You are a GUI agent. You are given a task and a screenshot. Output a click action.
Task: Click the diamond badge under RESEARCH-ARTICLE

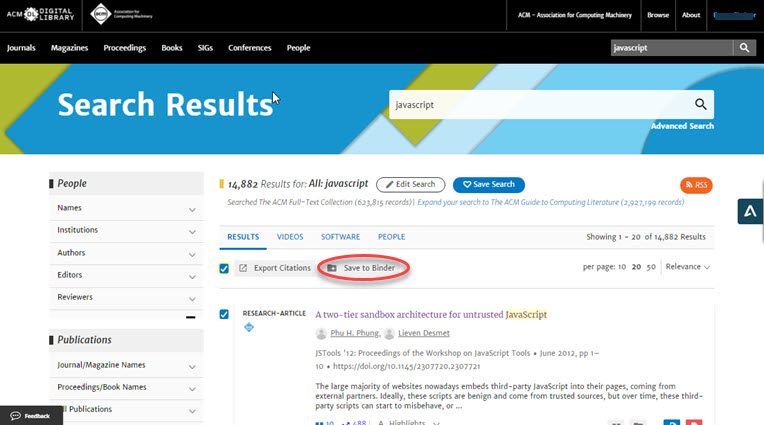[x=248, y=327]
